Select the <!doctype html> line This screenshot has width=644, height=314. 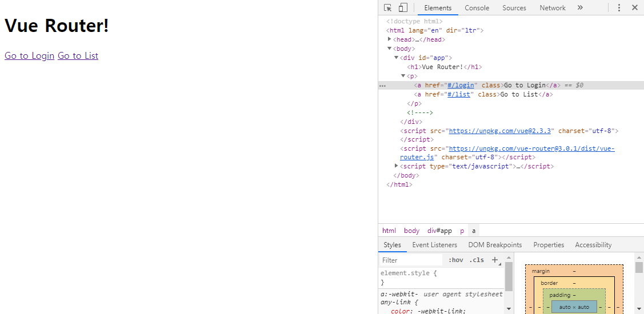pos(414,21)
